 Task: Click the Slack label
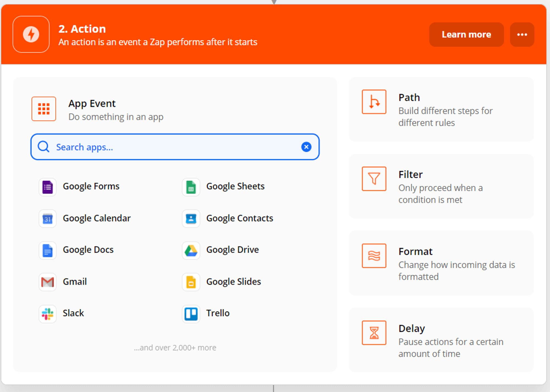click(73, 313)
